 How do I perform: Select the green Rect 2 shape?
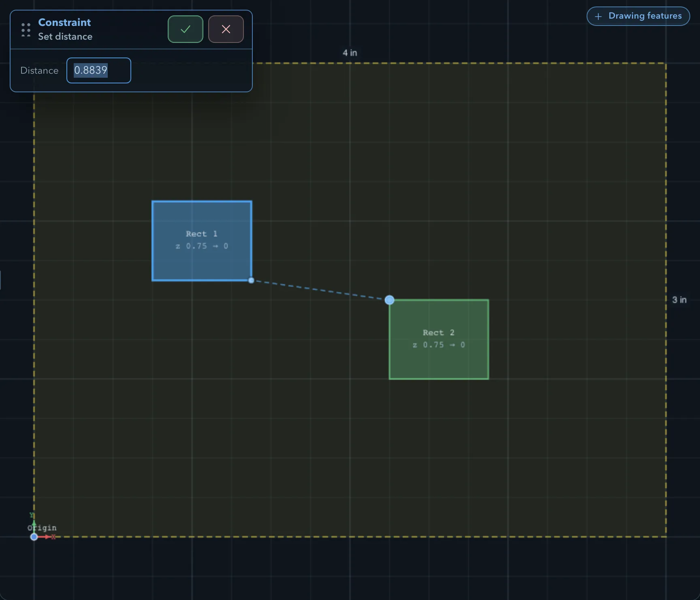pos(439,339)
